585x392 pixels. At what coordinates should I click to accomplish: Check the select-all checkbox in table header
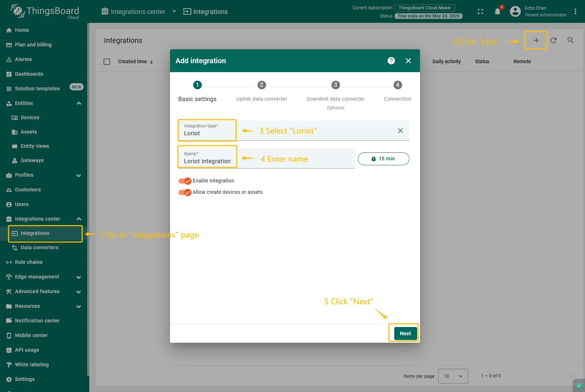(x=107, y=62)
